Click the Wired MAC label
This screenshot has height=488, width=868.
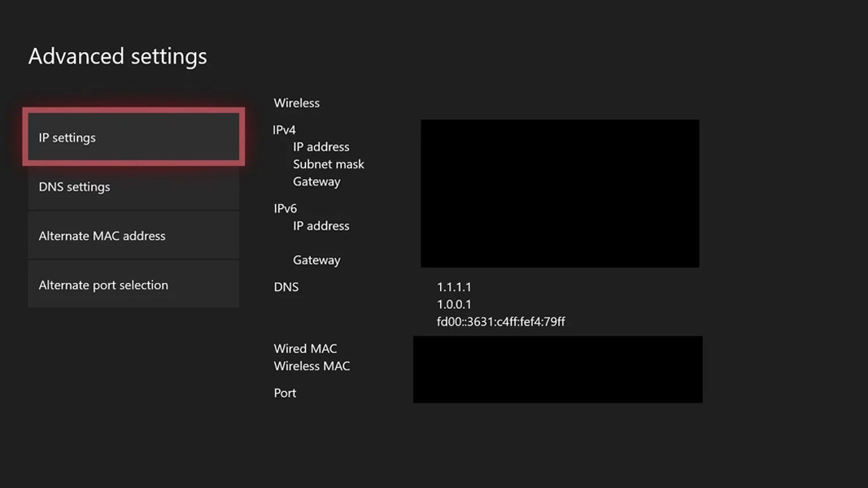tap(305, 349)
